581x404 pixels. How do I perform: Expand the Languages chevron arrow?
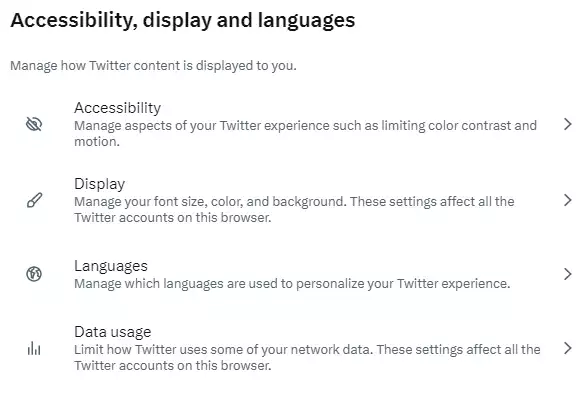567,274
